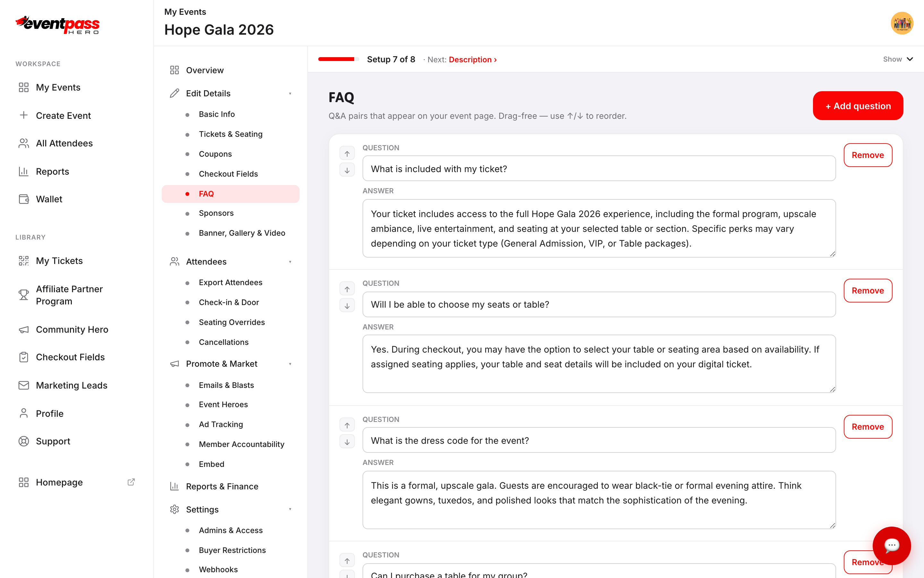Viewport: 924px width, 578px height.
Task: Click the Wallet icon
Action: click(x=24, y=199)
